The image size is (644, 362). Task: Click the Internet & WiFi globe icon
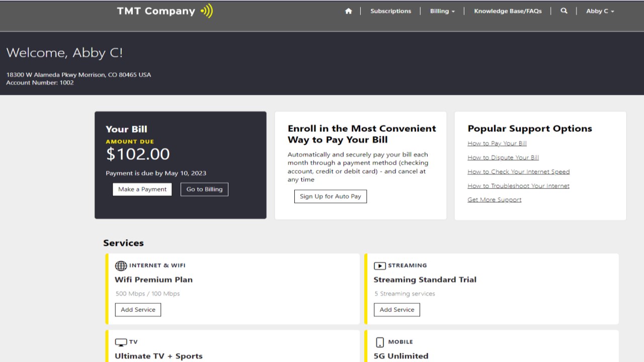point(121,265)
